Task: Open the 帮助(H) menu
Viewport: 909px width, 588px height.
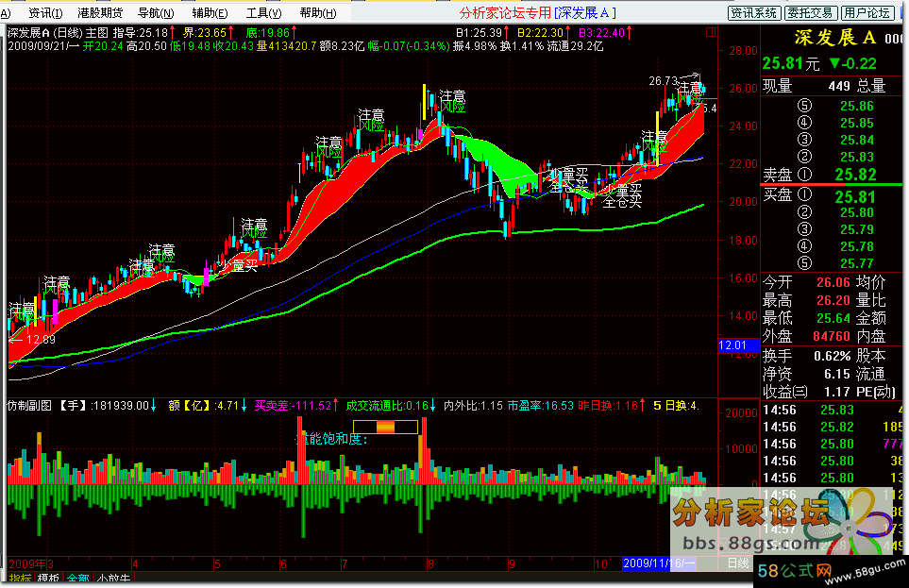Action: [x=318, y=13]
